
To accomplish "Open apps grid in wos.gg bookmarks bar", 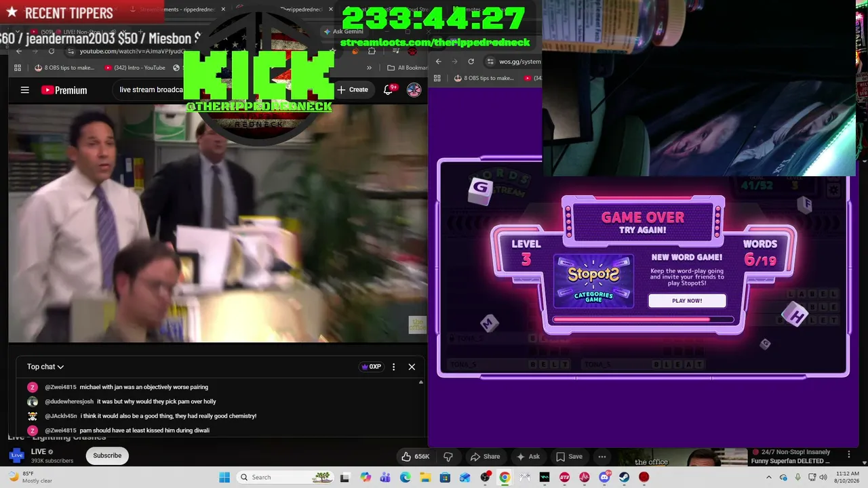I will [x=439, y=78].
